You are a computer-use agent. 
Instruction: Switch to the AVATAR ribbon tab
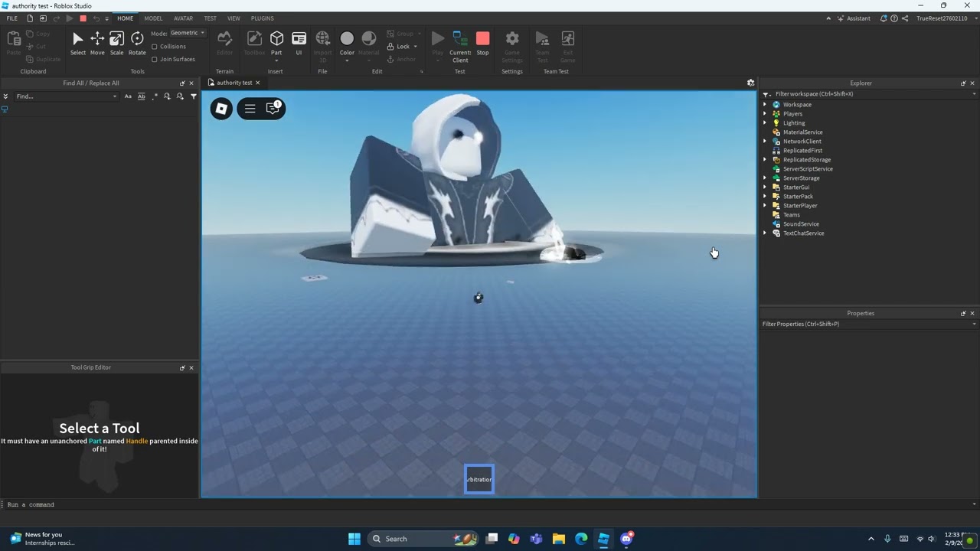pos(183,18)
